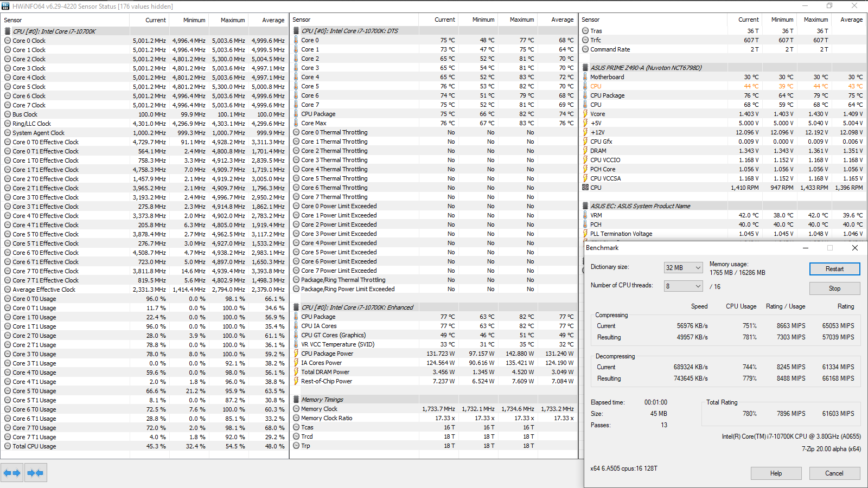The image size is (868, 488).
Task: Open the Dictionary size dropdown
Action: coord(683,267)
